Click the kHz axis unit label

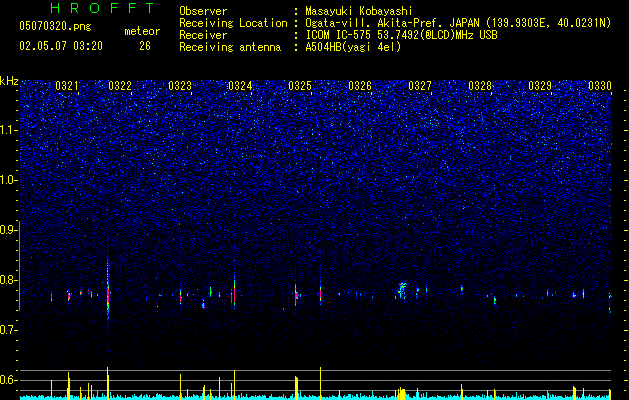pos(9,81)
